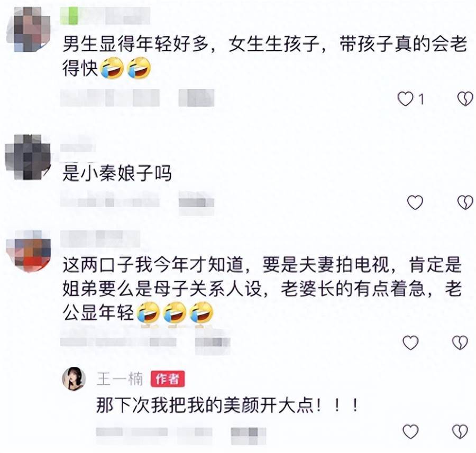This screenshot has width=476, height=453.
Task: Like the 是小秦娘子吗 comment
Action: 415,202
